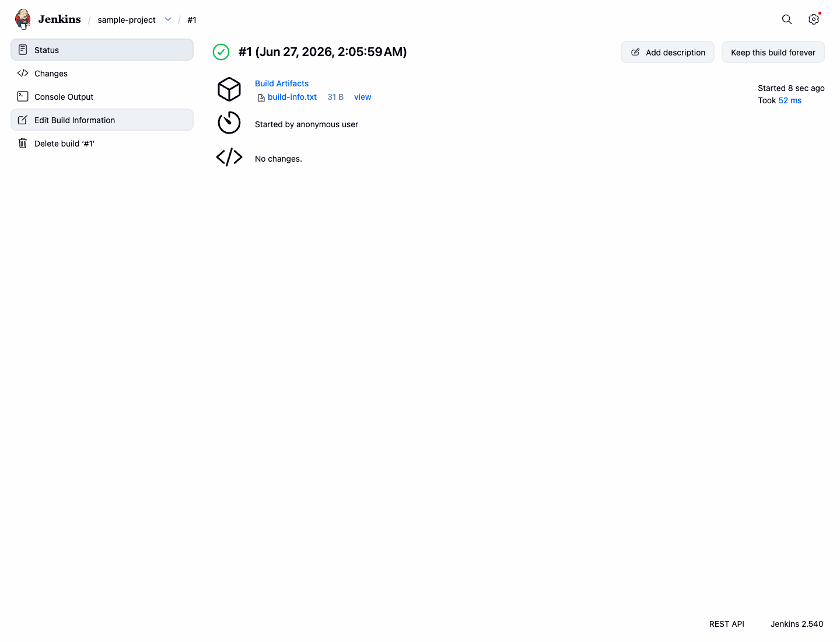Click the 'Started by anonymous user' text

306,124
